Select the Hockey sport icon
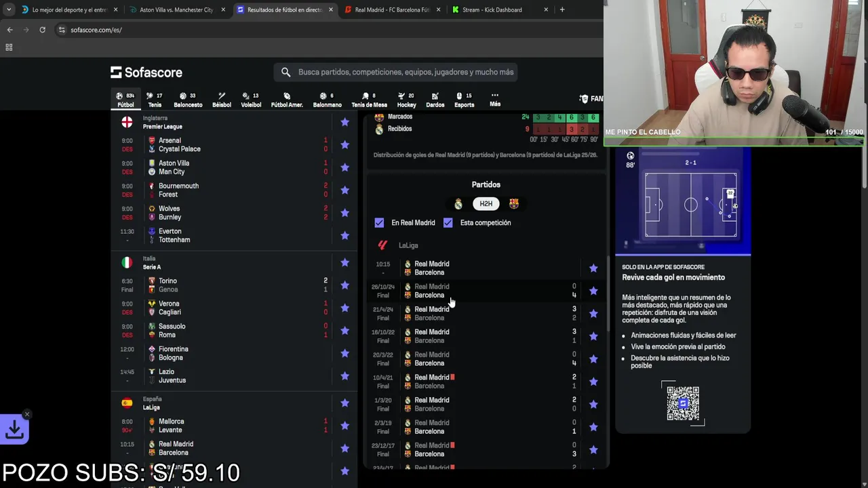Image resolution: width=868 pixels, height=488 pixels. 406,100
